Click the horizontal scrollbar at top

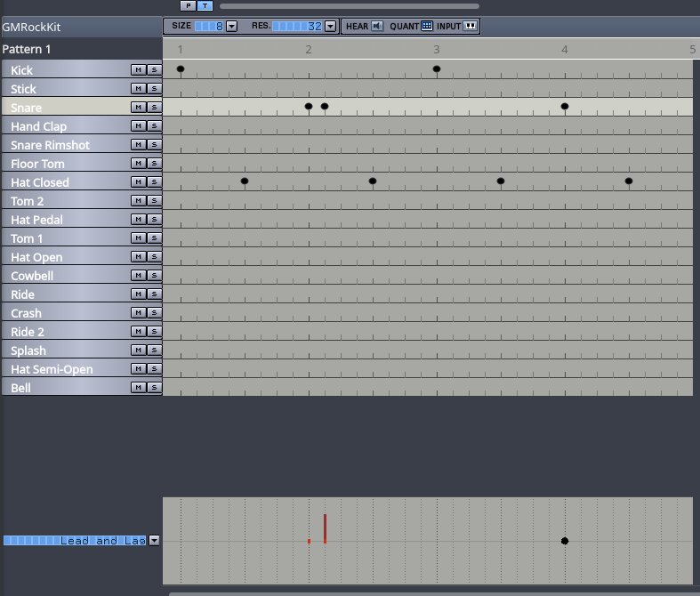(349, 6)
